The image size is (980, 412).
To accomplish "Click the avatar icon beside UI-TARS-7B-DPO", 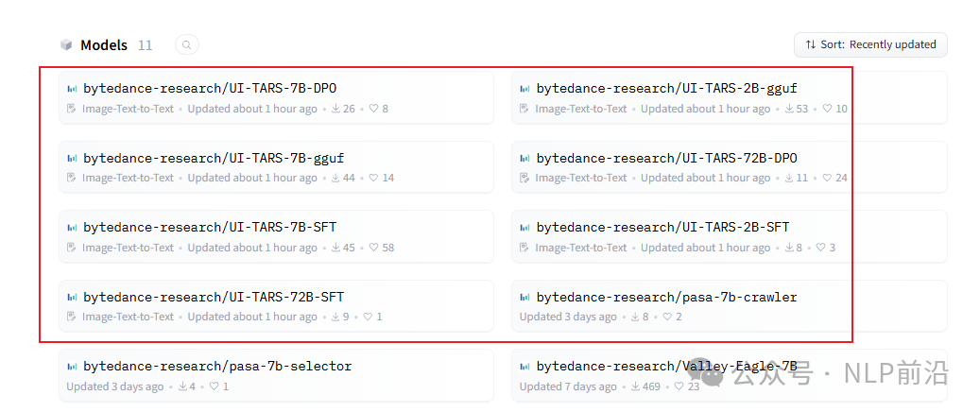I will coord(72,89).
